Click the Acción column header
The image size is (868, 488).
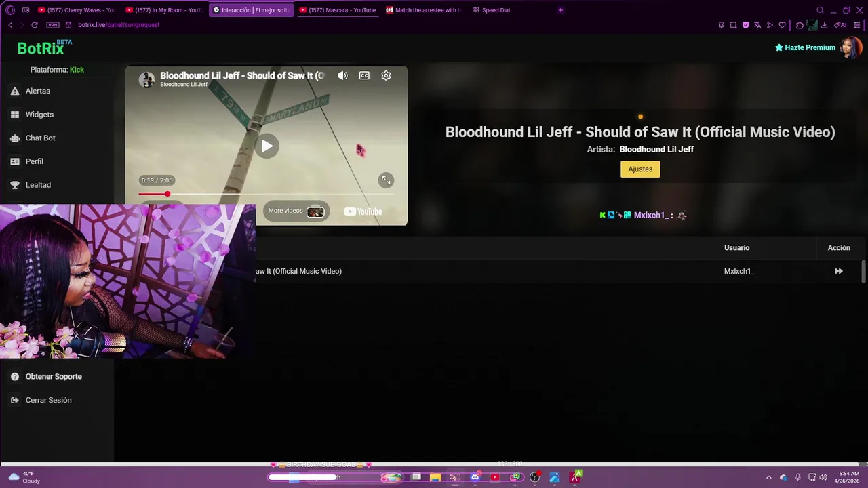(839, 248)
